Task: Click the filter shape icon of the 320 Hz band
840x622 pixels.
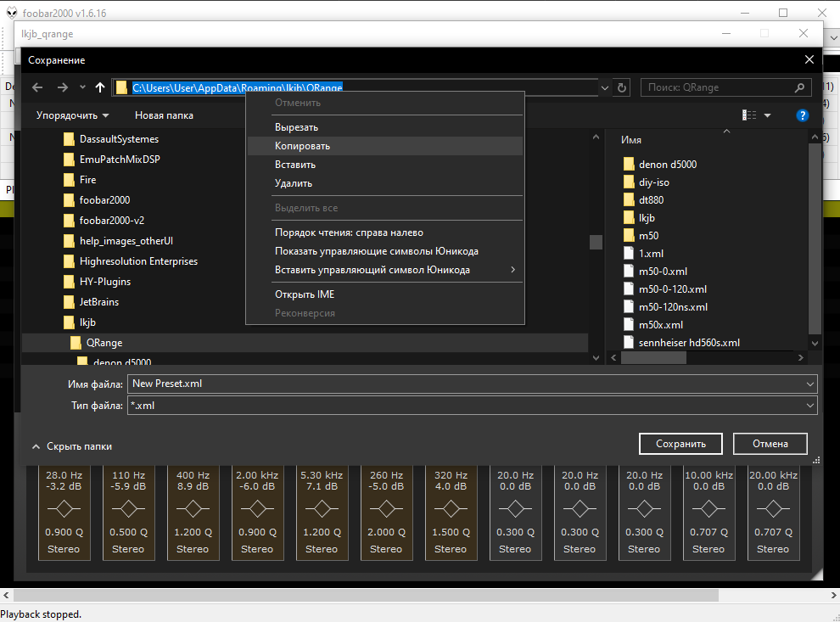Action: pos(451,509)
